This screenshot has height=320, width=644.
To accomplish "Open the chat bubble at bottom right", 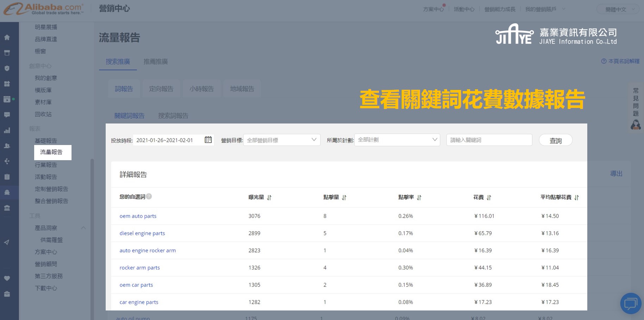I will point(630,304).
